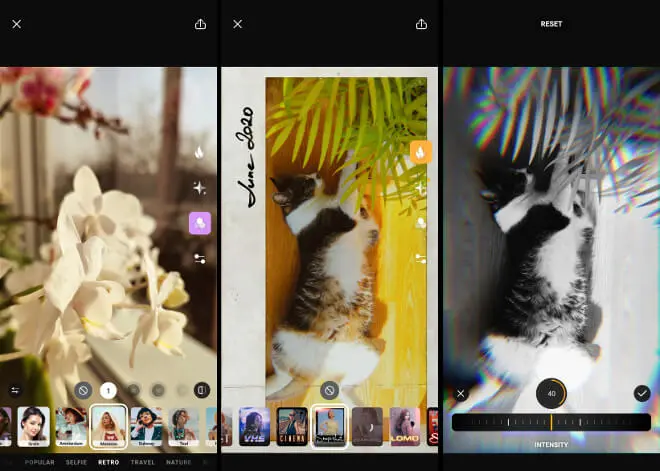Screen dimensions: 660x471
Task: Confirm the intensity change with the checkmark
Action: click(x=642, y=393)
